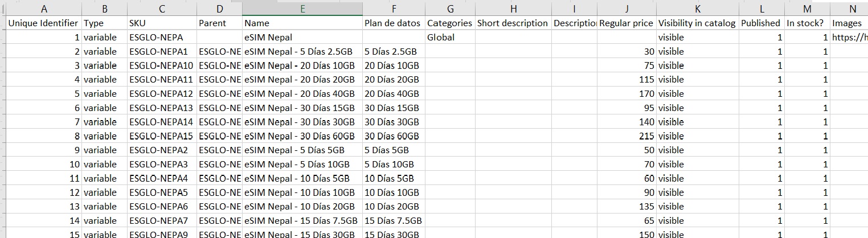Select the price cell showing 215
This screenshot has width=868, height=238.
(627, 136)
